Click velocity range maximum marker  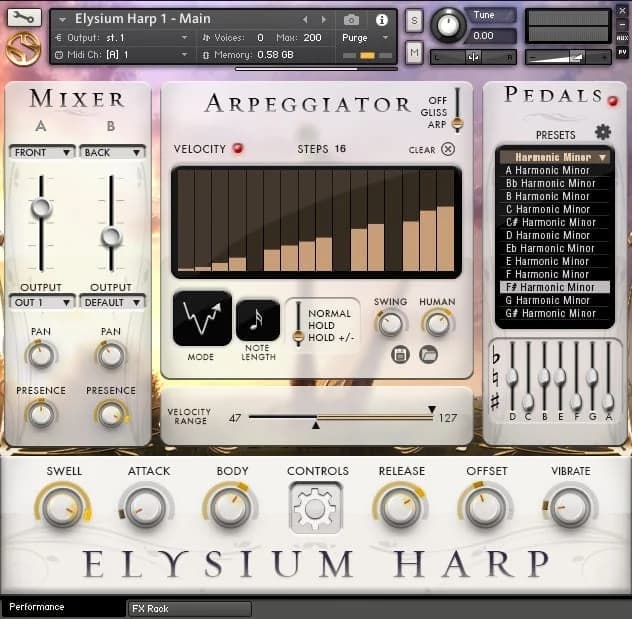click(x=432, y=409)
